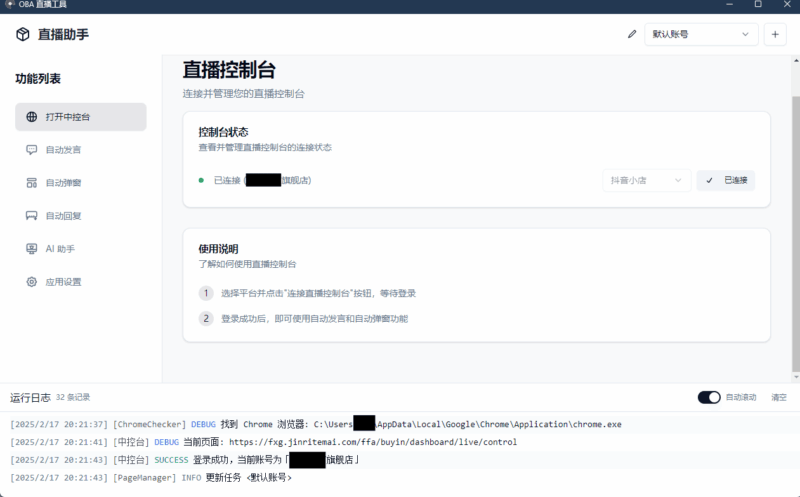
Task: Open the 默认账号 account dropdown
Action: [x=701, y=34]
